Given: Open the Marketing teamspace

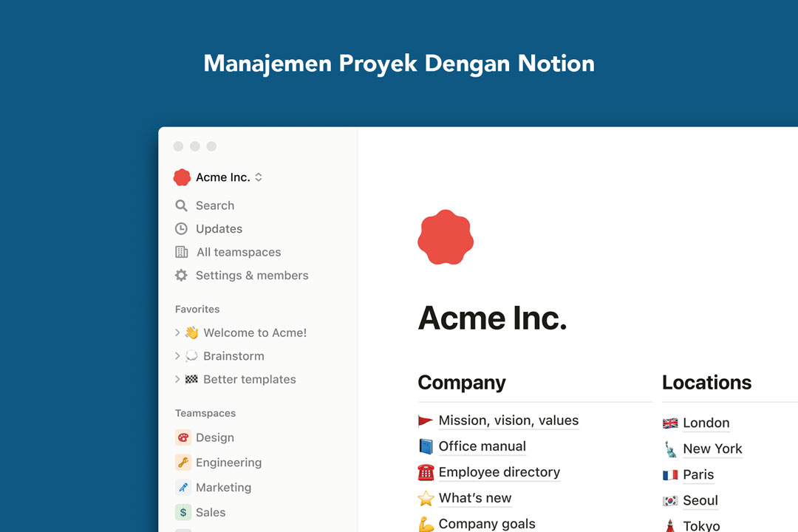Looking at the screenshot, I should (x=223, y=488).
